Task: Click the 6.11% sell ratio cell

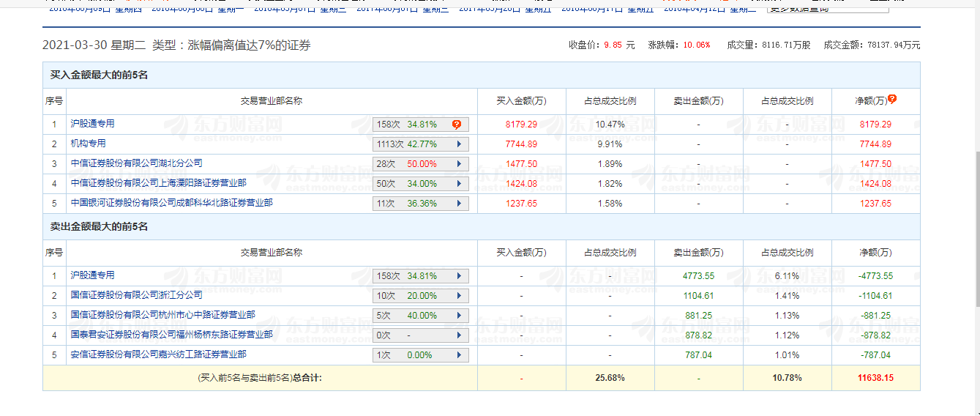Action: click(787, 276)
